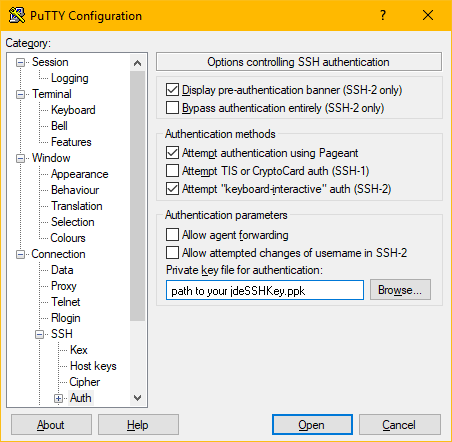This screenshot has width=452, height=442.
Task: Open Features settings category
Action: pos(71,142)
